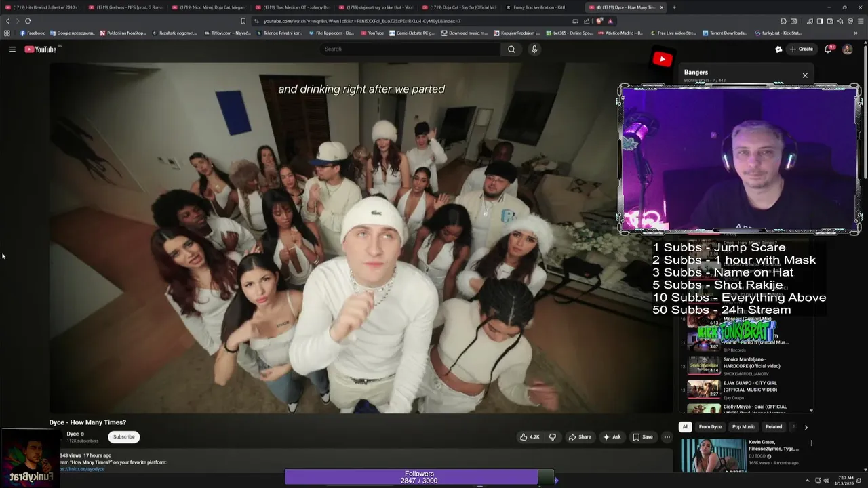
Task: Click the share page icon in address bar
Action: pos(587,21)
